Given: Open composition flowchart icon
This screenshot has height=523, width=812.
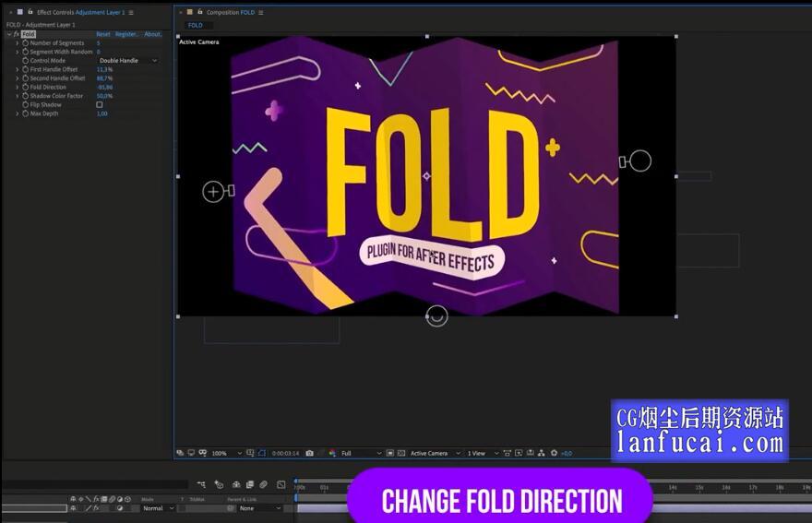Looking at the screenshot, I should click(x=541, y=453).
